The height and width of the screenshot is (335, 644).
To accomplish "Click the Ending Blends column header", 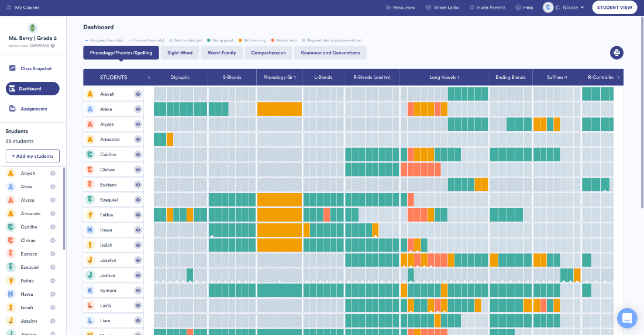I will tap(511, 77).
